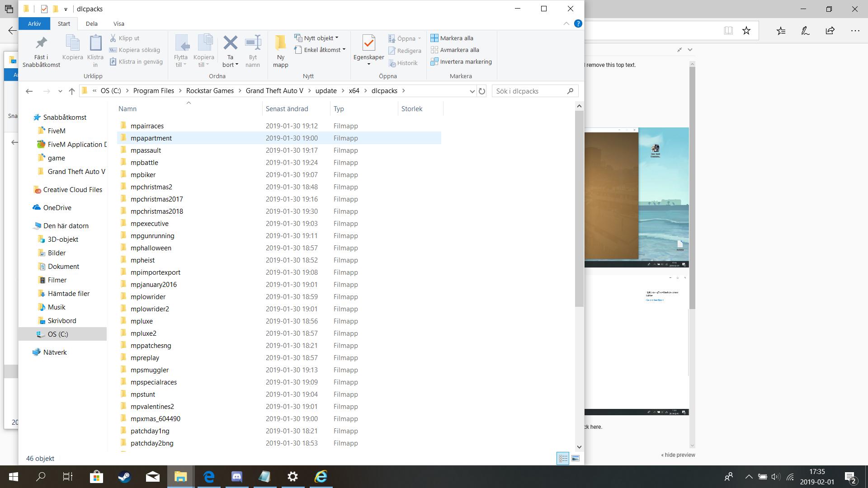This screenshot has width=868, height=488.
Task: Create a new folder with Ny mapp
Action: point(280,51)
